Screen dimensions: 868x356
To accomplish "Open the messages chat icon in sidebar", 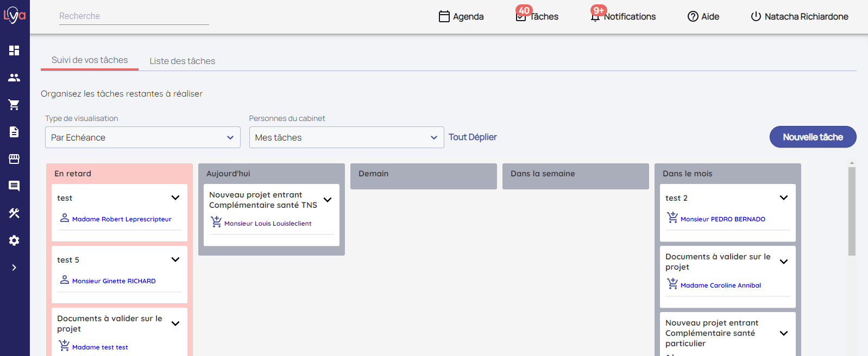I will tap(14, 186).
